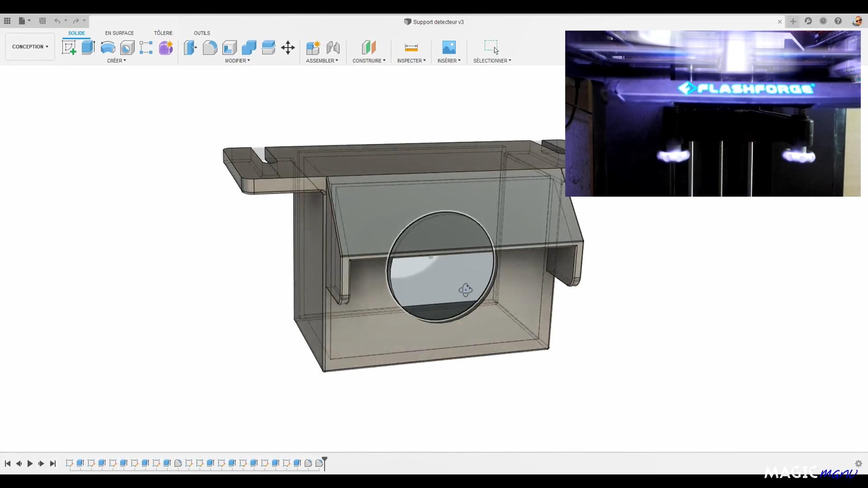Jump to the timeline start
The width and height of the screenshot is (868, 488).
[x=8, y=464]
